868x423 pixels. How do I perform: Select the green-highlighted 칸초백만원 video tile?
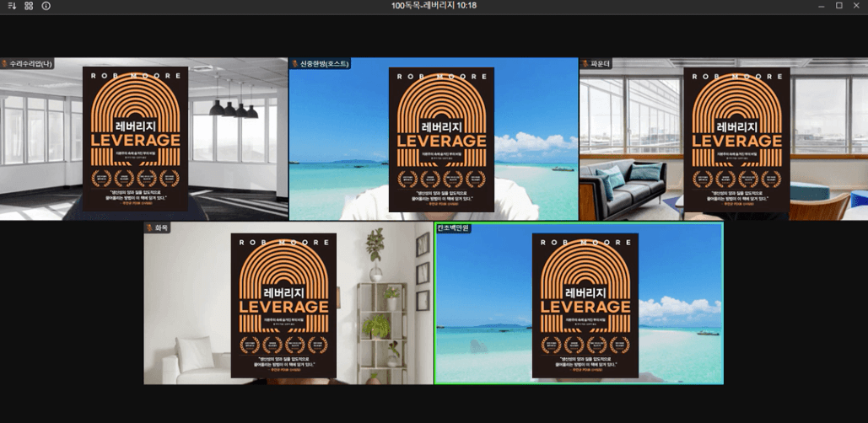pyautogui.click(x=579, y=303)
